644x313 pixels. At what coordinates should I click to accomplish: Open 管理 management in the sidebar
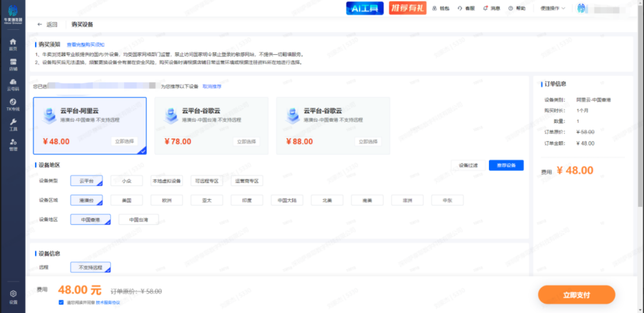coord(13,145)
